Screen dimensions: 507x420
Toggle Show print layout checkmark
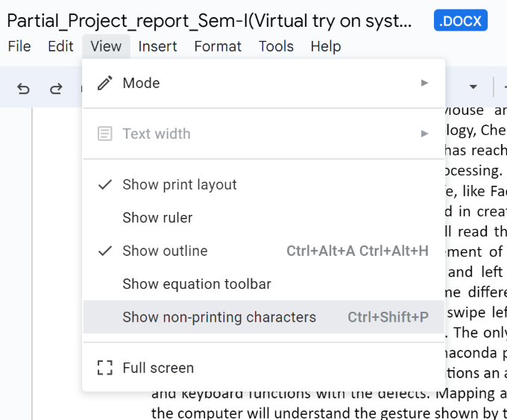pyautogui.click(x=105, y=185)
